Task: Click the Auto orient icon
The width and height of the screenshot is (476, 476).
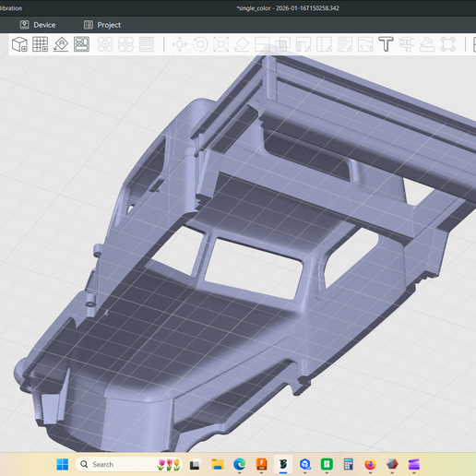Action: tap(61, 44)
